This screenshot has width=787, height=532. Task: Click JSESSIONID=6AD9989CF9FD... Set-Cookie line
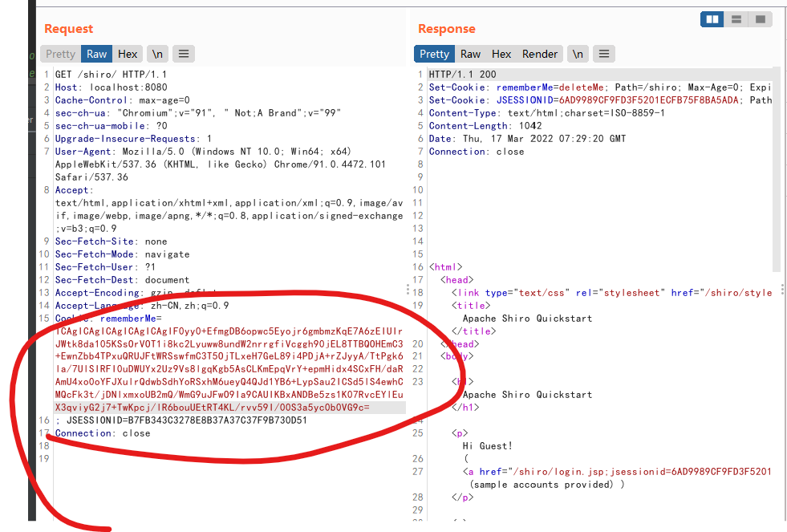coord(600,99)
